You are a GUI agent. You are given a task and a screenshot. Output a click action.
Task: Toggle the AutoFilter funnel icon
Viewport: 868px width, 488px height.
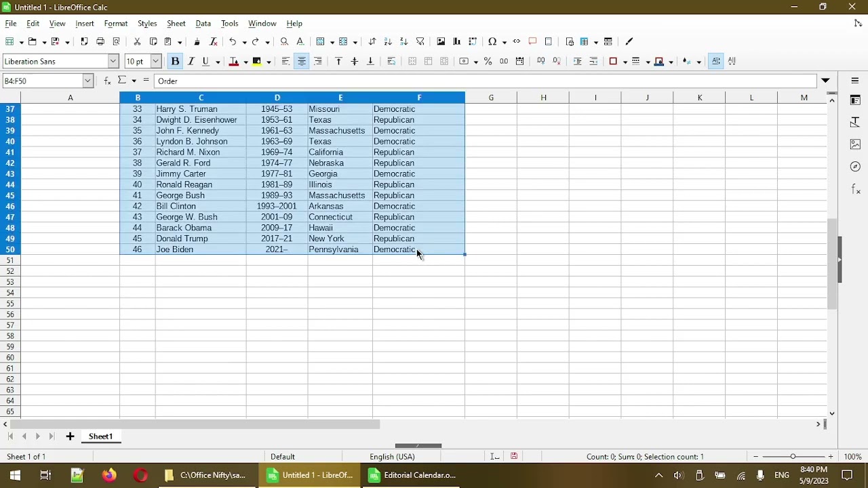pyautogui.click(x=420, y=41)
